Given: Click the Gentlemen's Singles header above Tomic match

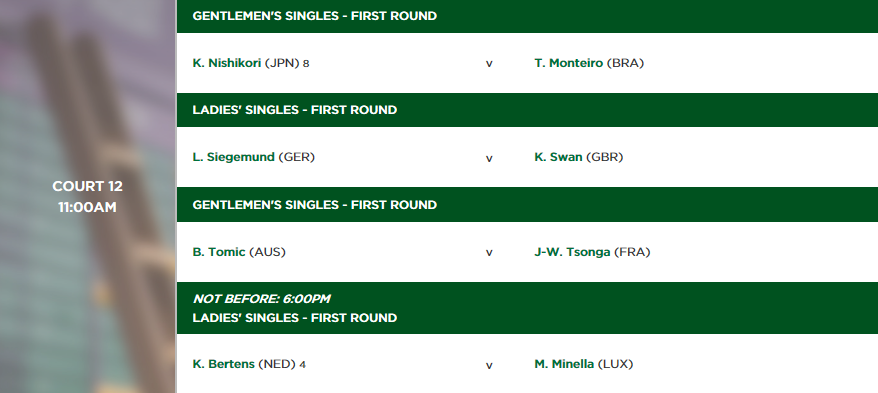Looking at the screenshot, I should (x=527, y=205).
